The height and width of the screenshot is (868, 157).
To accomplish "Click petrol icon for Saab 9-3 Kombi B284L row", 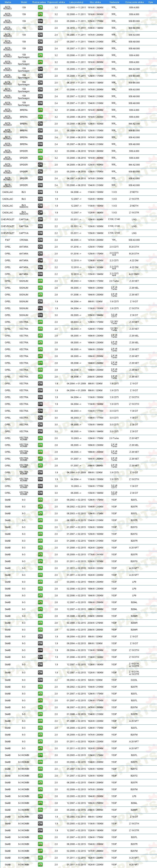I will [x=40, y=803].
